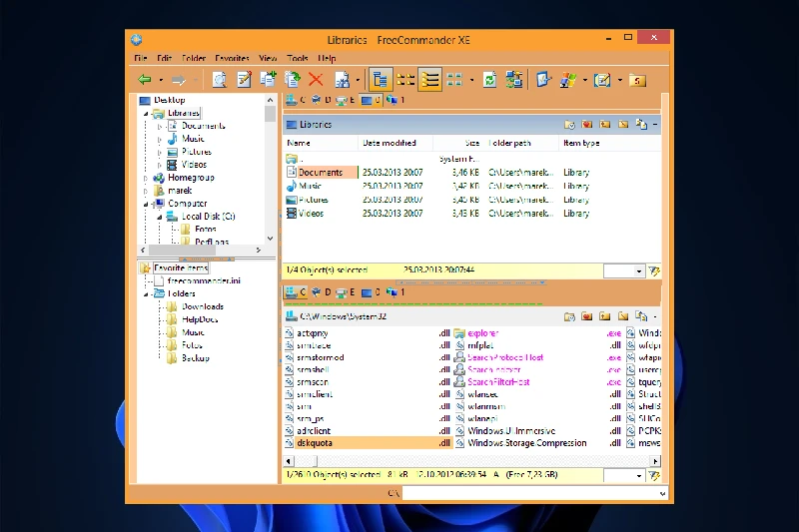799x532 pixels.
Task: Sort by the Size column header
Action: tap(458, 143)
